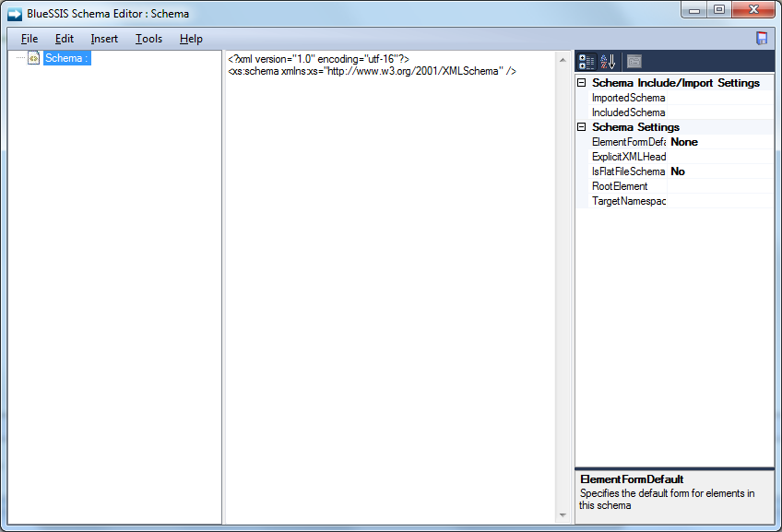Open the Edit menu
The width and height of the screenshot is (782, 532).
65,39
